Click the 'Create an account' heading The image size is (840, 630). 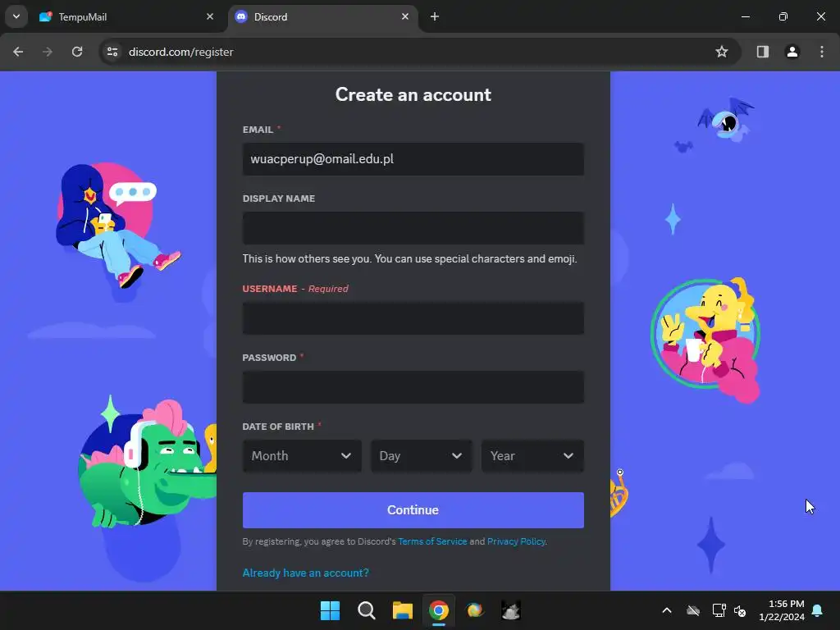tap(413, 95)
